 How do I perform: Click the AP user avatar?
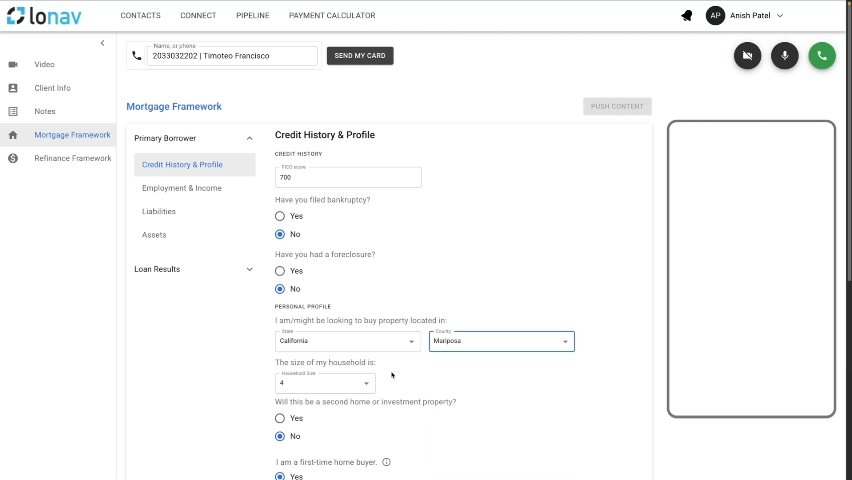point(715,16)
